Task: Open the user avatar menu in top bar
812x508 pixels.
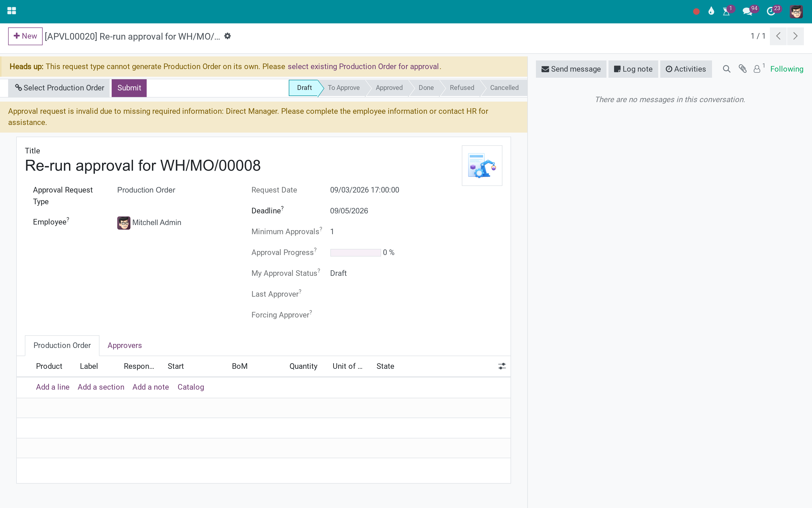Action: click(796, 12)
